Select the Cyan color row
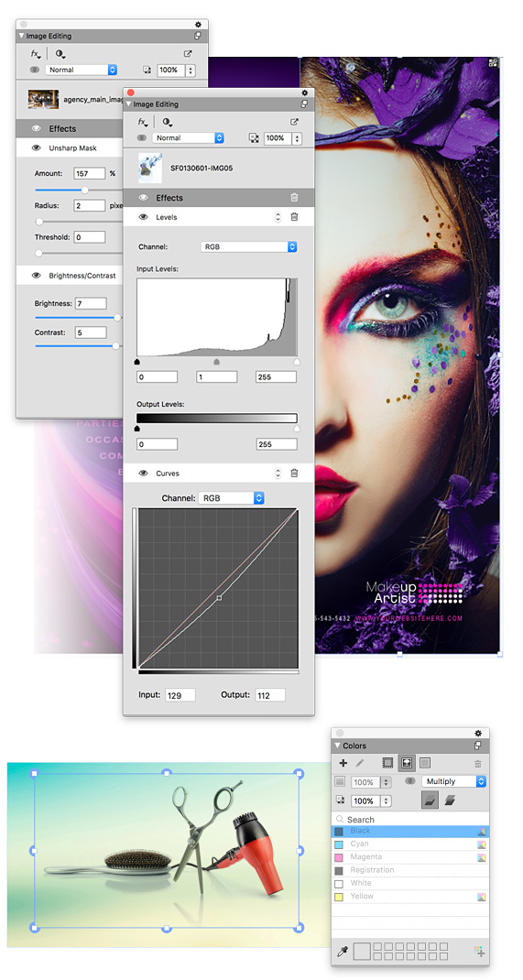Screen dimensions: 523x980 pyautogui.click(x=410, y=844)
